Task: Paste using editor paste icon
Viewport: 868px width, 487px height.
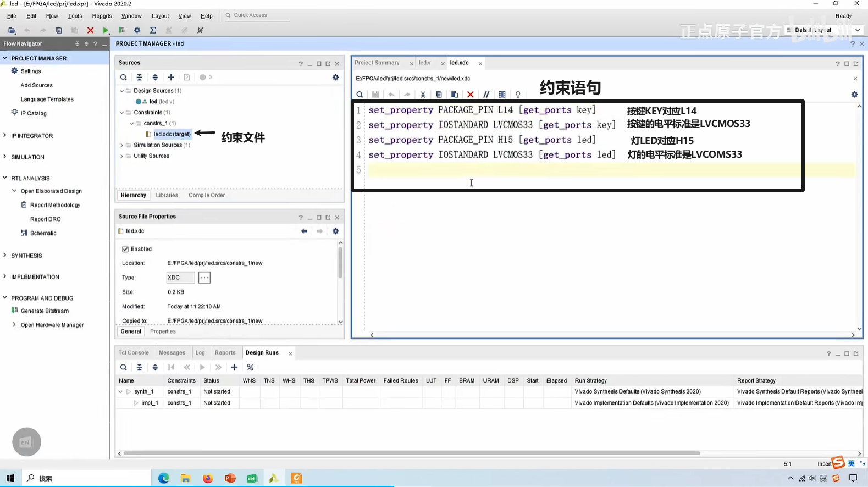Action: coord(455,95)
